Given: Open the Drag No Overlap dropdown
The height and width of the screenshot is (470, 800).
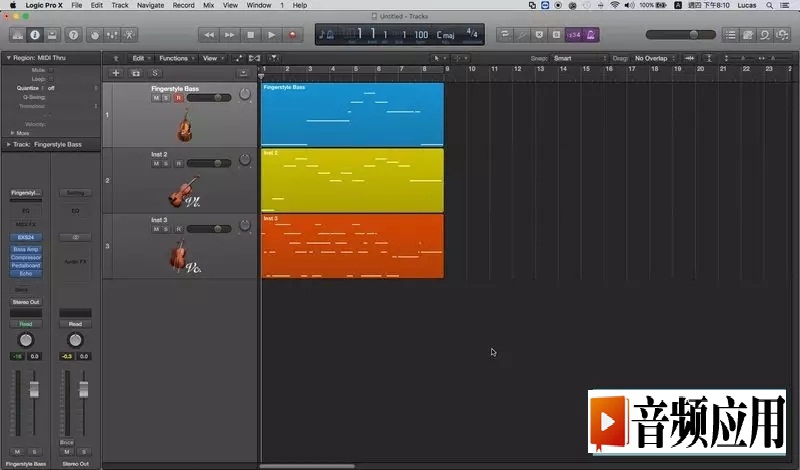Looking at the screenshot, I should click(655, 58).
